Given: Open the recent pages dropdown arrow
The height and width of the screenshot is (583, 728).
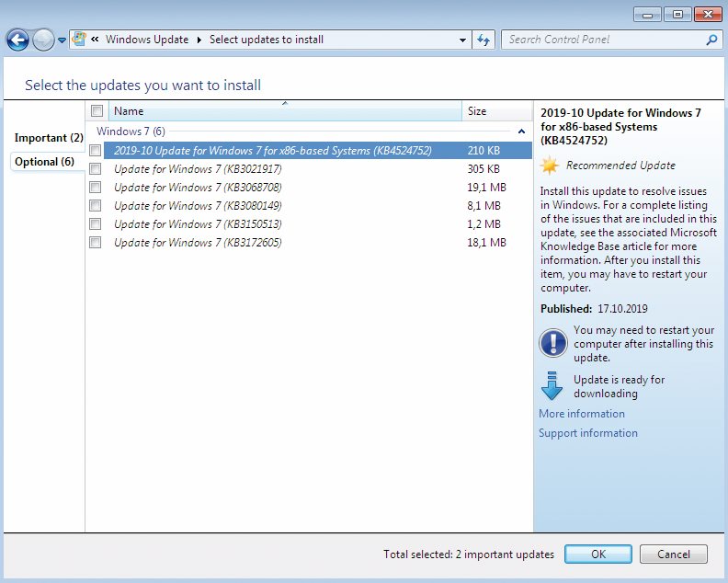Looking at the screenshot, I should tap(62, 40).
